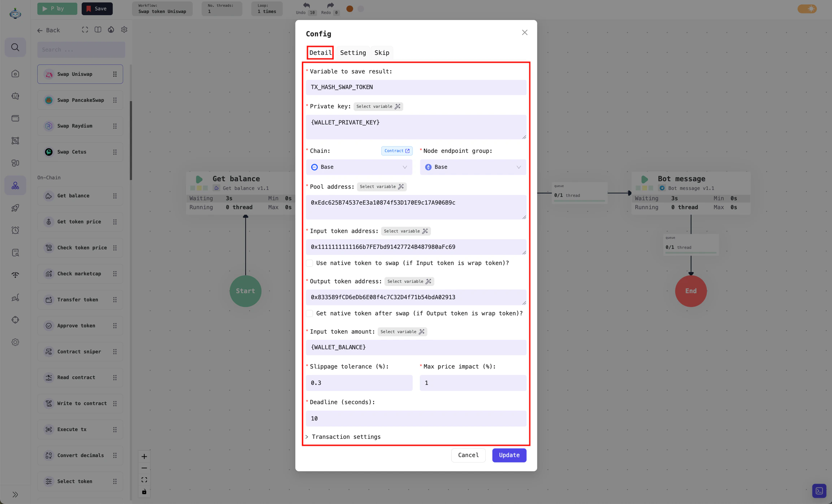Image resolution: width=832 pixels, height=504 pixels.
Task: Go Back from the node panel
Action: (x=48, y=30)
